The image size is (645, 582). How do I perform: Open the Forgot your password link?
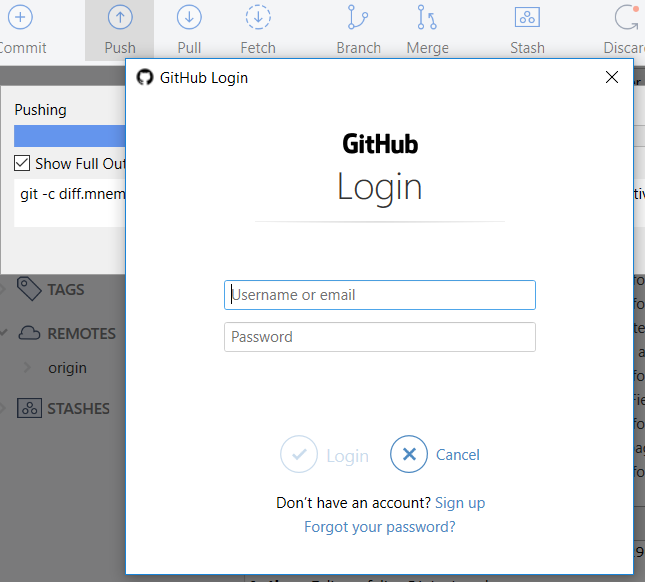click(x=380, y=527)
